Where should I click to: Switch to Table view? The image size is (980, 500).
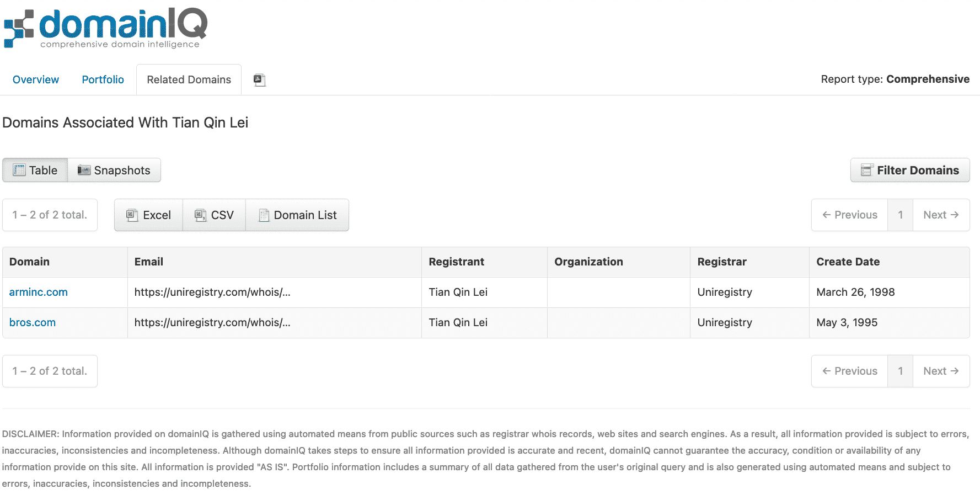coord(35,170)
